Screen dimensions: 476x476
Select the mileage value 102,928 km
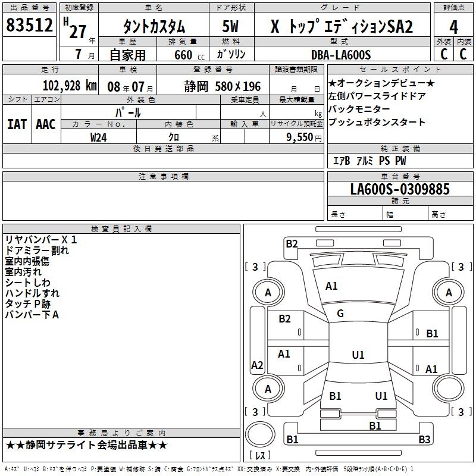(70, 86)
